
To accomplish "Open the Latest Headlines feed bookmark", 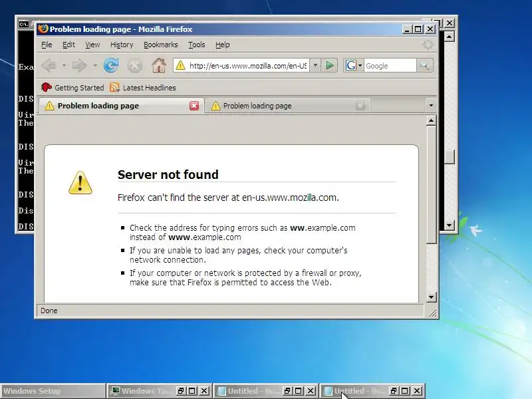I will [143, 88].
